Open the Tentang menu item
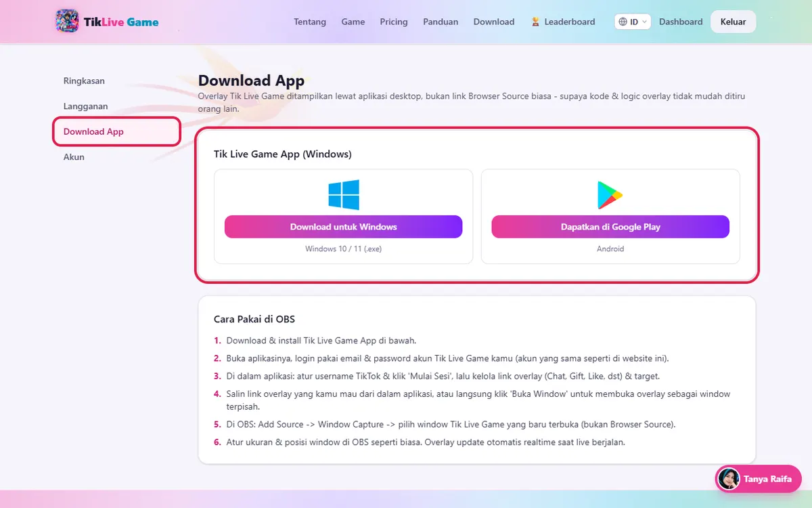The height and width of the screenshot is (508, 812). click(310, 22)
